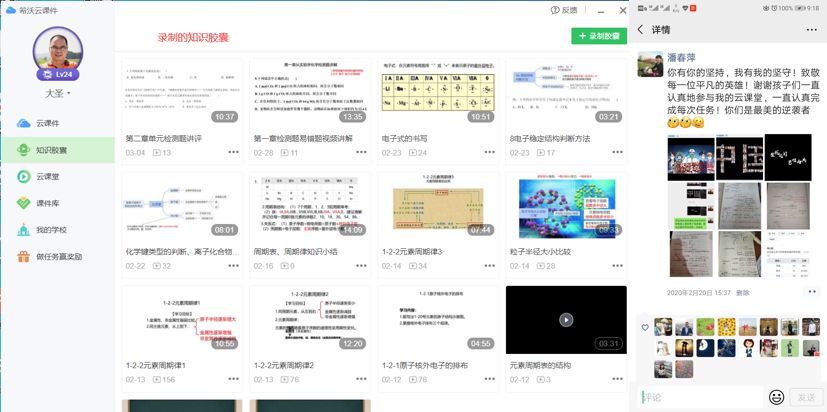Click the green 录制胶囊 button
Image resolution: width=827 pixels, height=412 pixels.
[598, 36]
